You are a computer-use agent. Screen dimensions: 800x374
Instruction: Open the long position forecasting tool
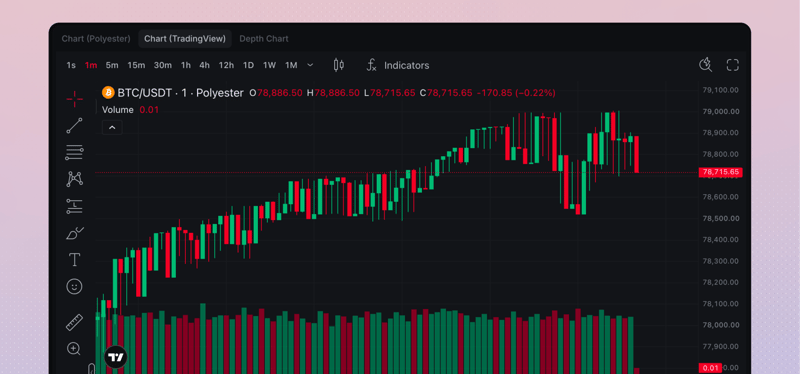pyautogui.click(x=74, y=206)
